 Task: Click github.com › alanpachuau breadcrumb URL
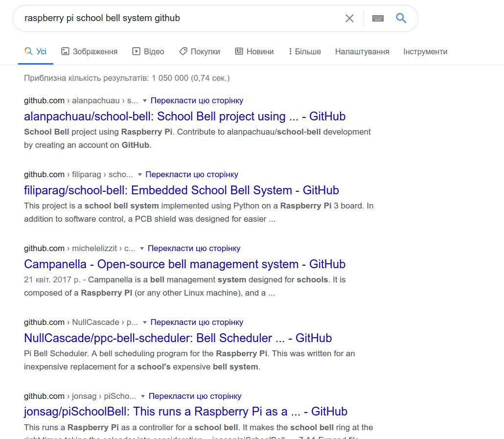(x=81, y=101)
